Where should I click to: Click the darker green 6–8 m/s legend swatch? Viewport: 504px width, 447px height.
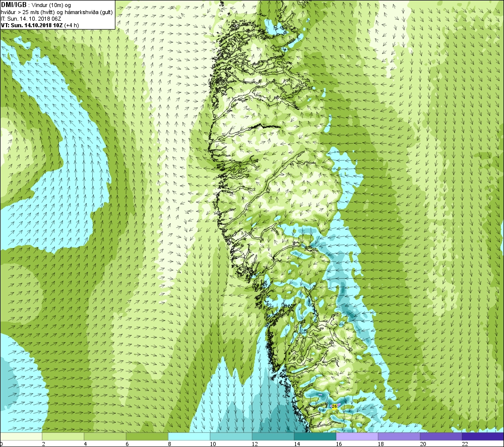[147, 436]
